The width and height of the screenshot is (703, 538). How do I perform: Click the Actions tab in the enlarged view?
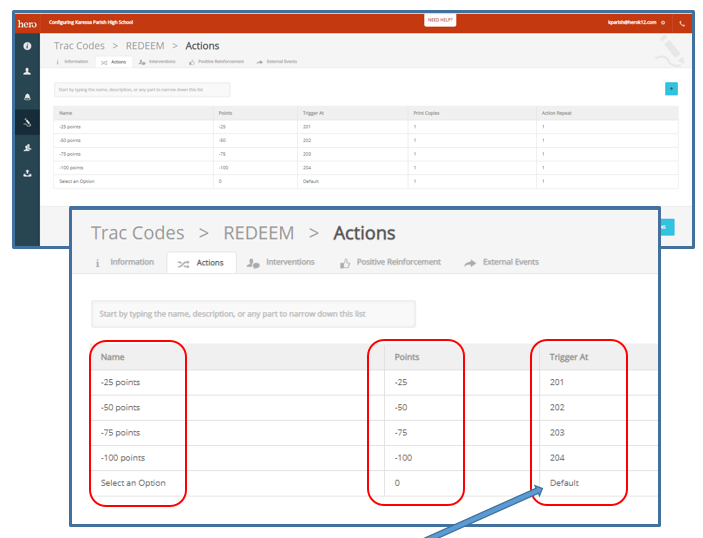(201, 263)
